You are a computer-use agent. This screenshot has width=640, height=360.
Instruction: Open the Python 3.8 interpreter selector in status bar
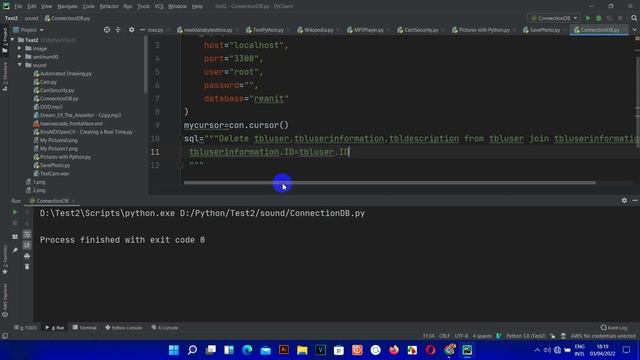pos(526,336)
